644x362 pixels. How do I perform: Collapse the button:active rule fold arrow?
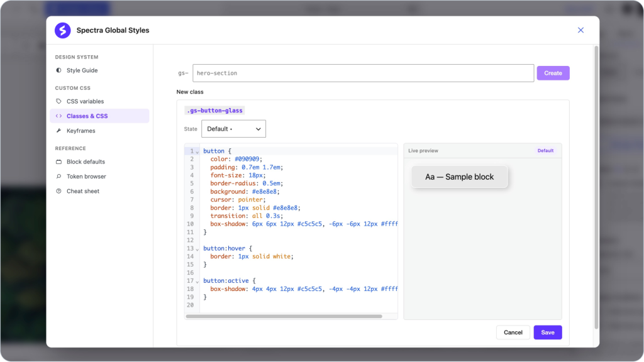pos(197,282)
